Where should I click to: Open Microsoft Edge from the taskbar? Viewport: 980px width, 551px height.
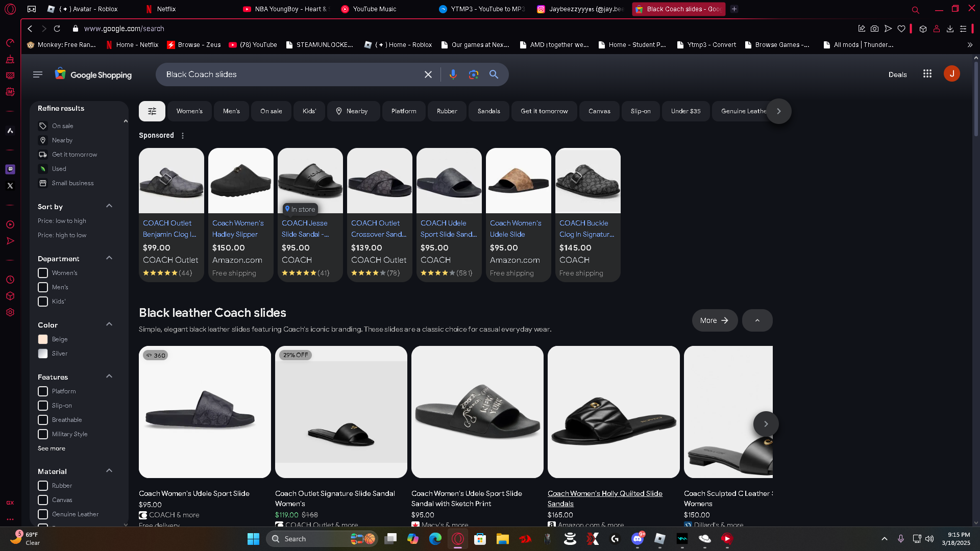[x=435, y=539]
